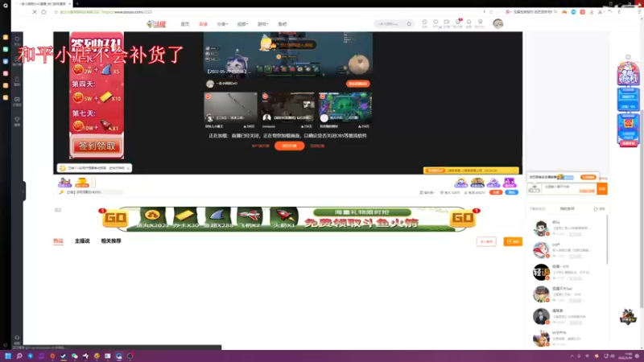Open the header icon with red badge
This screenshot has width=644, height=362.
[458, 23]
